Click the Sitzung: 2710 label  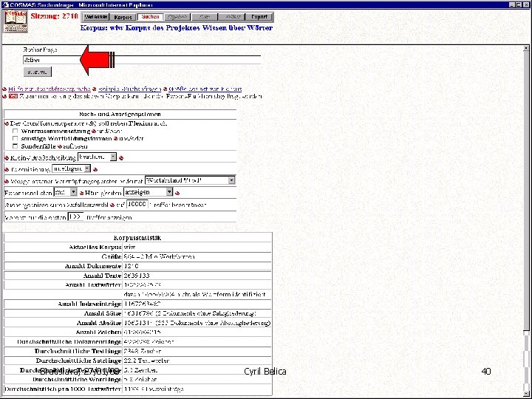[x=54, y=16]
